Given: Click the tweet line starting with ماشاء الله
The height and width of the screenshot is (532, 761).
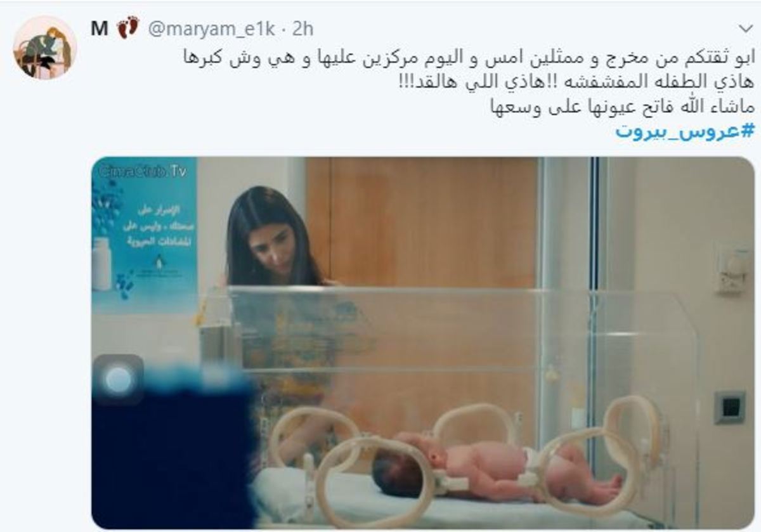Looking at the screenshot, I should (621, 107).
